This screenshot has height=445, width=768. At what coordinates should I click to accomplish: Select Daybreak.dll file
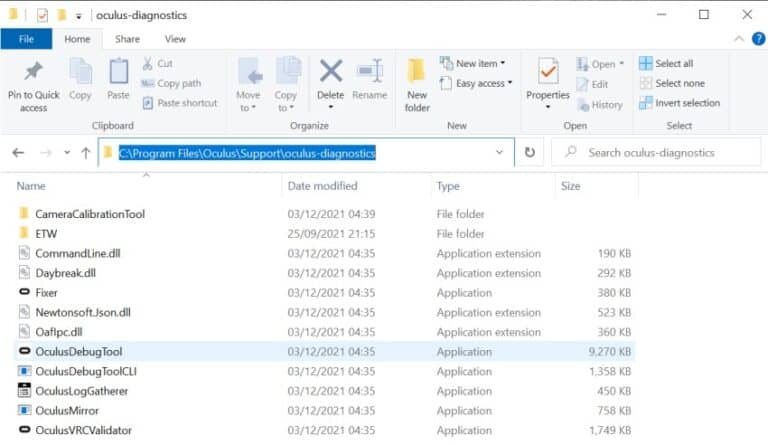pos(66,273)
